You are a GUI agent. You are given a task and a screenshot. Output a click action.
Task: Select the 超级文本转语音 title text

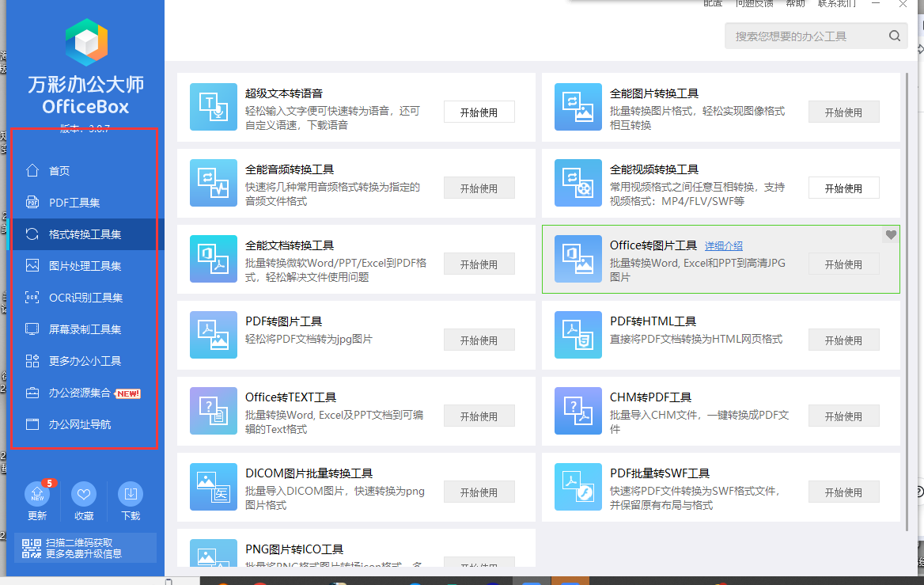284,93
